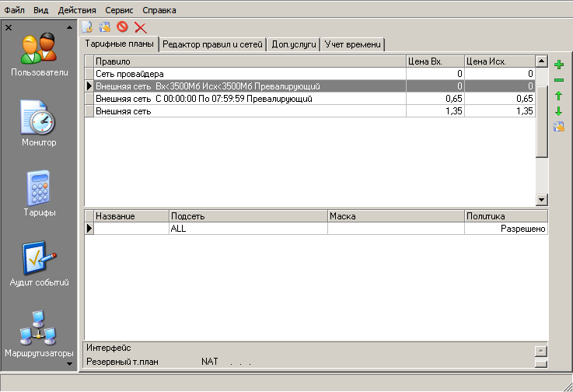Move rule up with green arrow
Screen dimensions: 573x392
[558, 96]
